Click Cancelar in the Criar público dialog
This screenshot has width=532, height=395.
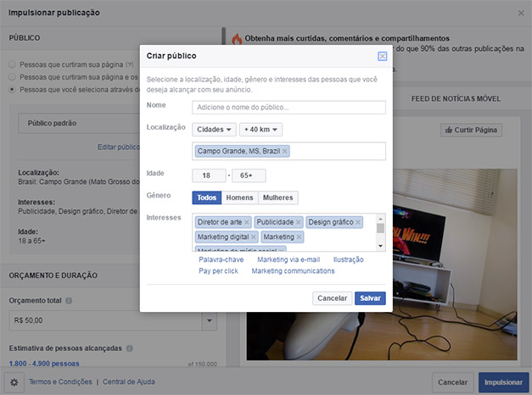click(x=332, y=298)
